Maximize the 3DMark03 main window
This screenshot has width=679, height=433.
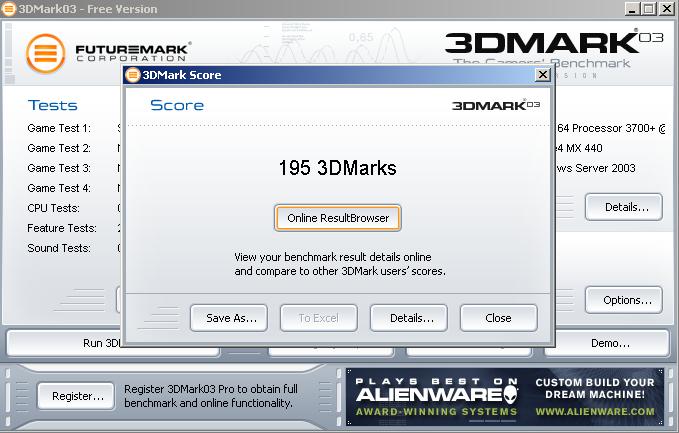649,9
